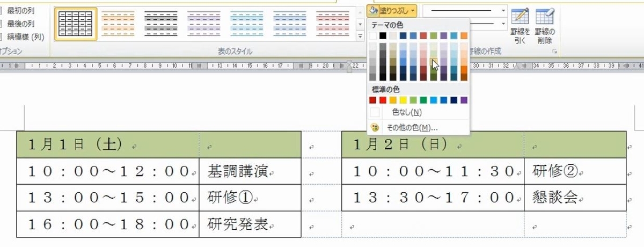
Task: Pick dark red from standard colors
Action: (372, 100)
